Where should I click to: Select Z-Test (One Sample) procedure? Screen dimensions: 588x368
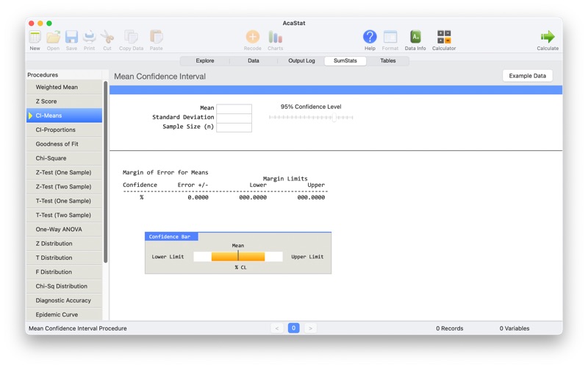[x=65, y=172]
